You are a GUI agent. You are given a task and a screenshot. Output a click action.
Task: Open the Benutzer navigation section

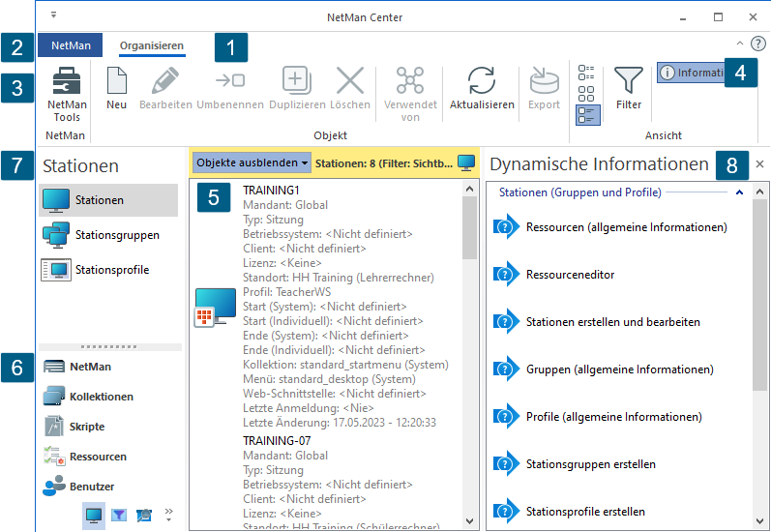pos(110,487)
